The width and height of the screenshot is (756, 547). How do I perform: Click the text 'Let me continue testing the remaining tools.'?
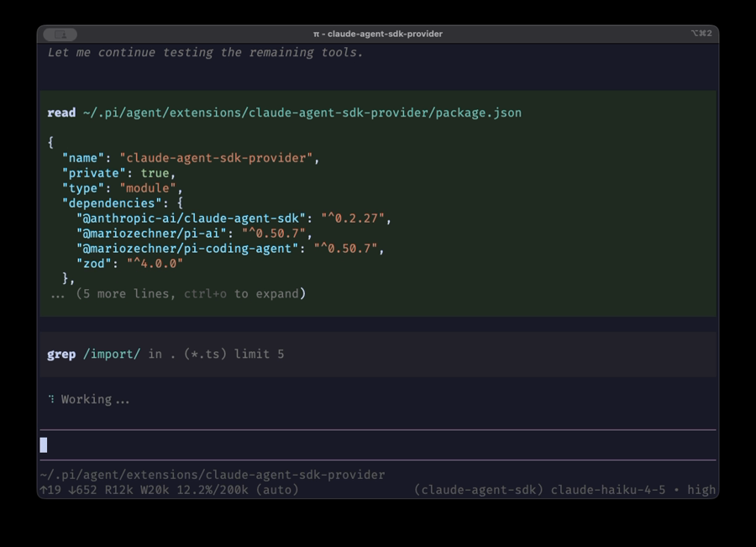coord(205,53)
